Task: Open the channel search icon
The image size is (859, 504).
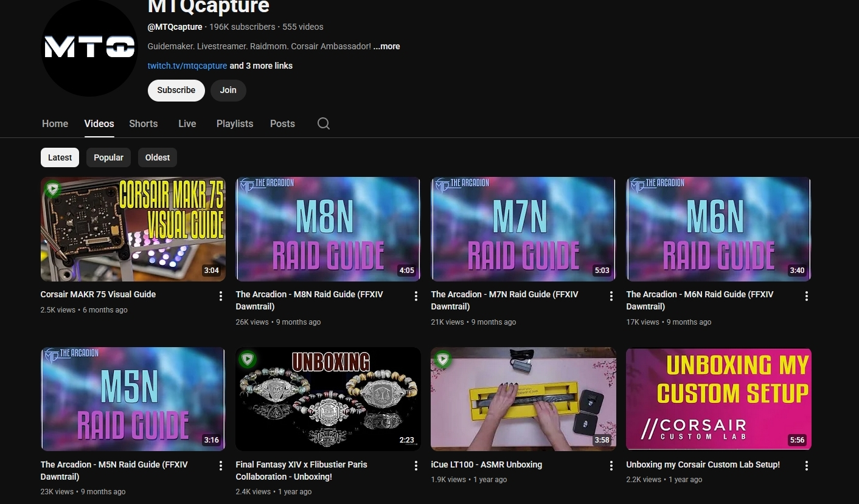Action: [x=324, y=123]
